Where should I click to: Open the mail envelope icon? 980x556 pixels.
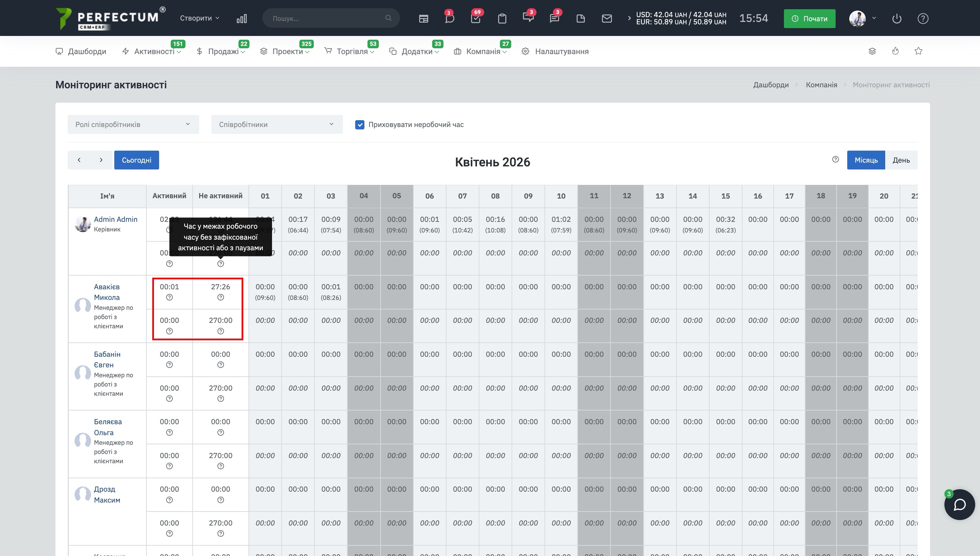pos(607,18)
